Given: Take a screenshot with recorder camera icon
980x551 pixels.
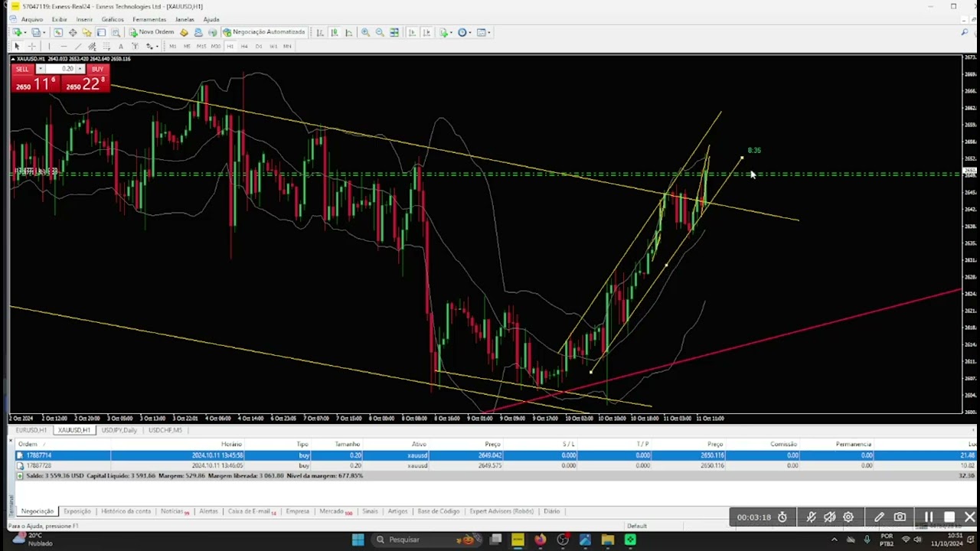Looking at the screenshot, I should [900, 517].
